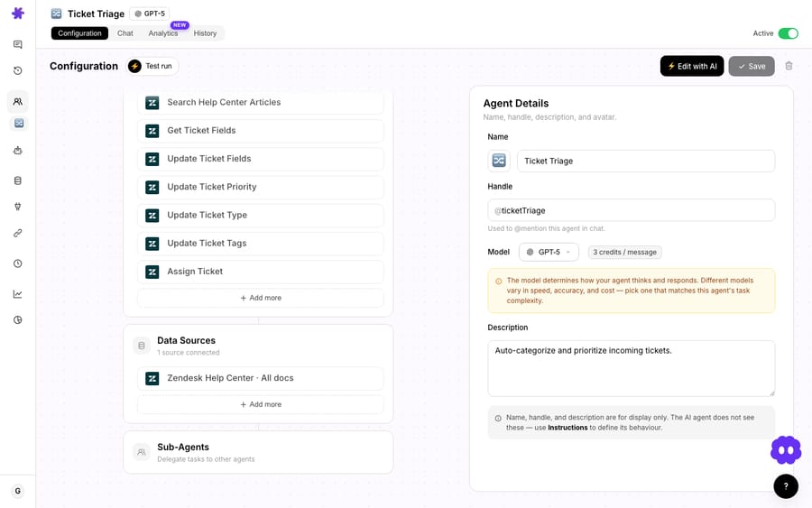Switch to the Chat tab

(x=125, y=33)
